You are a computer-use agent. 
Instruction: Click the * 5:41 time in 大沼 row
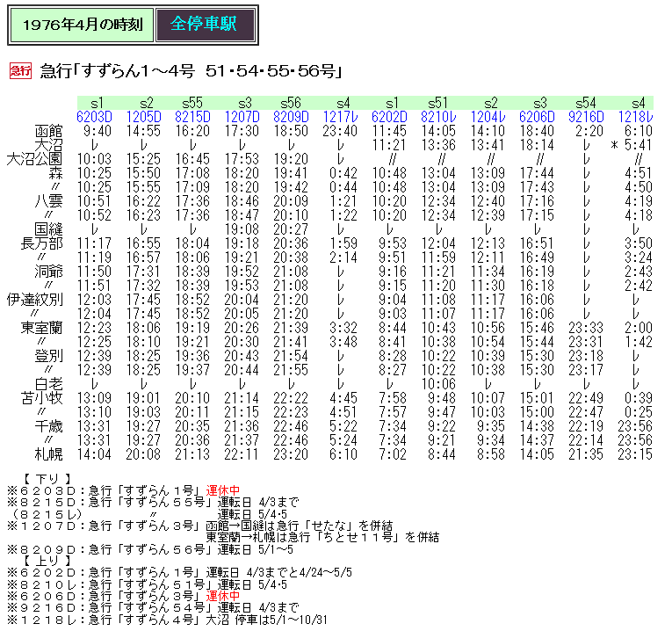pos(632,145)
